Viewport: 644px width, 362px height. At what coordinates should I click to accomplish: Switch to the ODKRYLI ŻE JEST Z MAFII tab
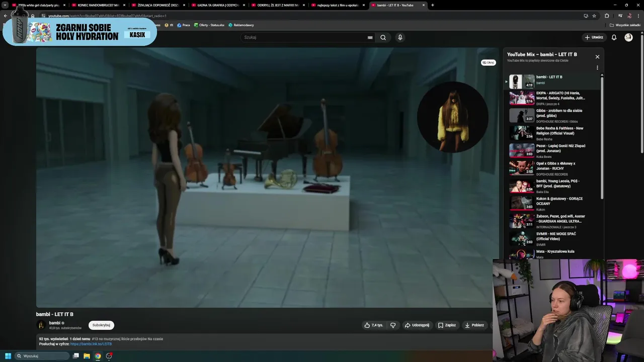click(278, 5)
